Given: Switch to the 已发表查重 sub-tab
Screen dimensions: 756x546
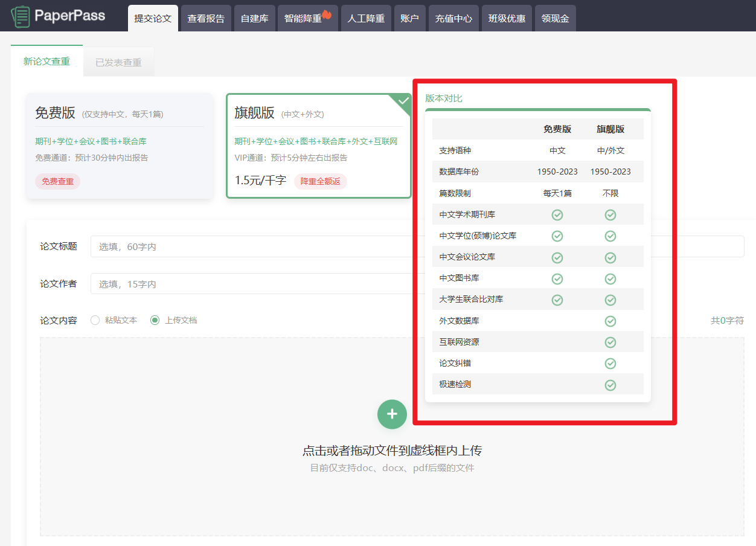Looking at the screenshot, I should (x=118, y=62).
